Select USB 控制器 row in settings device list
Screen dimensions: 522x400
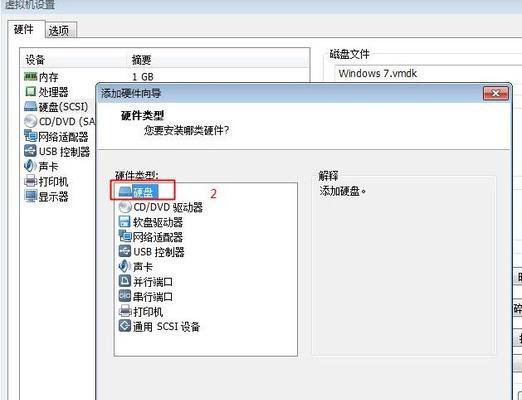(x=58, y=151)
